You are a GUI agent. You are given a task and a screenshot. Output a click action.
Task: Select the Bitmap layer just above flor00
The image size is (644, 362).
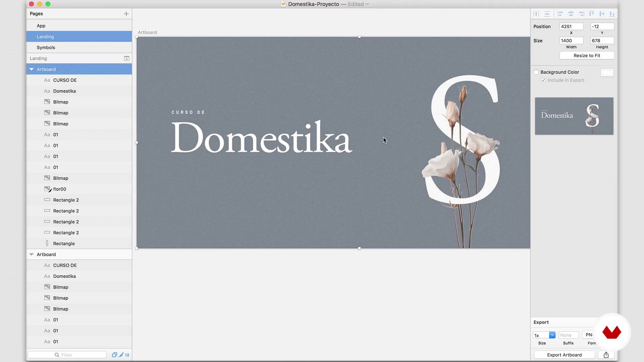coord(79,178)
